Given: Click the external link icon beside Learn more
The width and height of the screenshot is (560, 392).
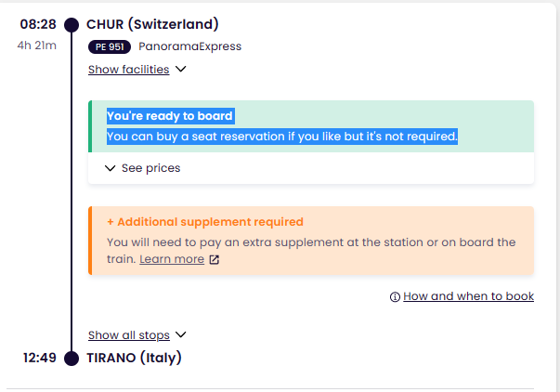Looking at the screenshot, I should tap(214, 259).
